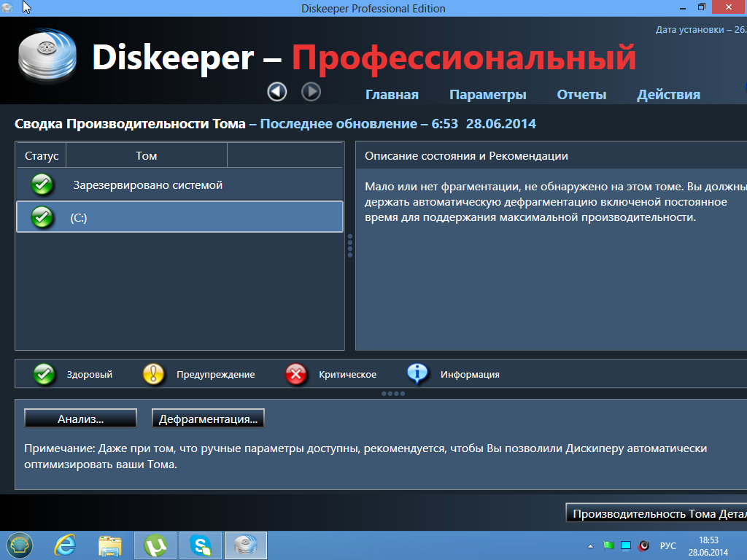Open the Параметры menu
Screen dimensions: 747x560
[488, 95]
